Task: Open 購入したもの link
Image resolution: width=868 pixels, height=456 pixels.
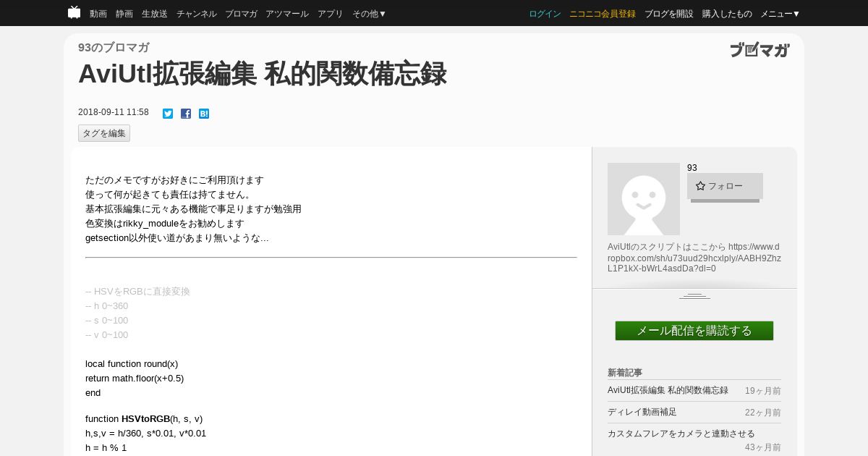Action: 727,14
